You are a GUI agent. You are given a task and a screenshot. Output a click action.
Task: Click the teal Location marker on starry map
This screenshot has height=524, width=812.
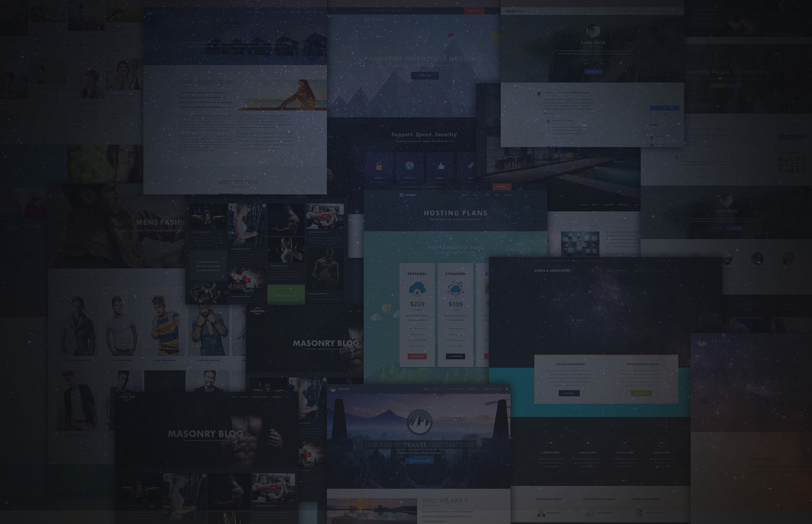click(x=573, y=320)
